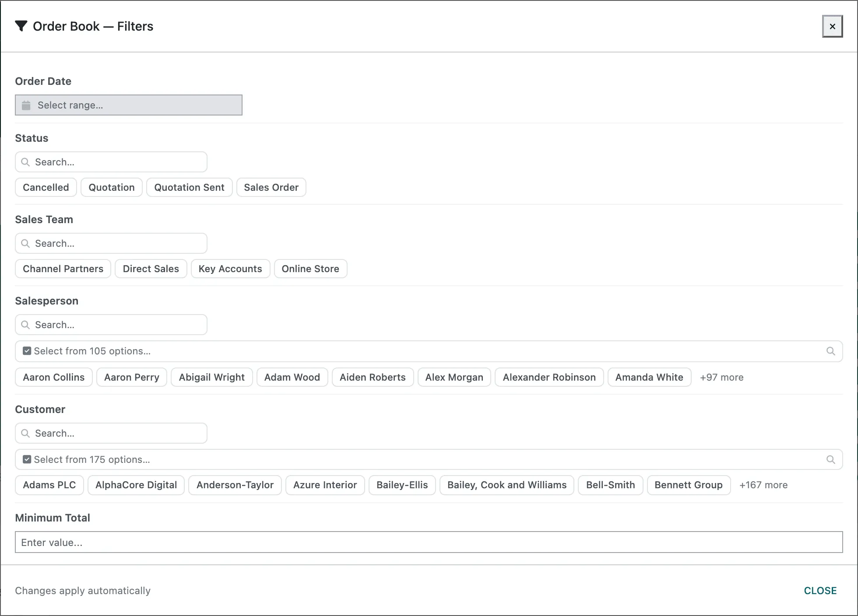The image size is (858, 616).
Task: Choose salesperson Amanda White
Action: (649, 377)
